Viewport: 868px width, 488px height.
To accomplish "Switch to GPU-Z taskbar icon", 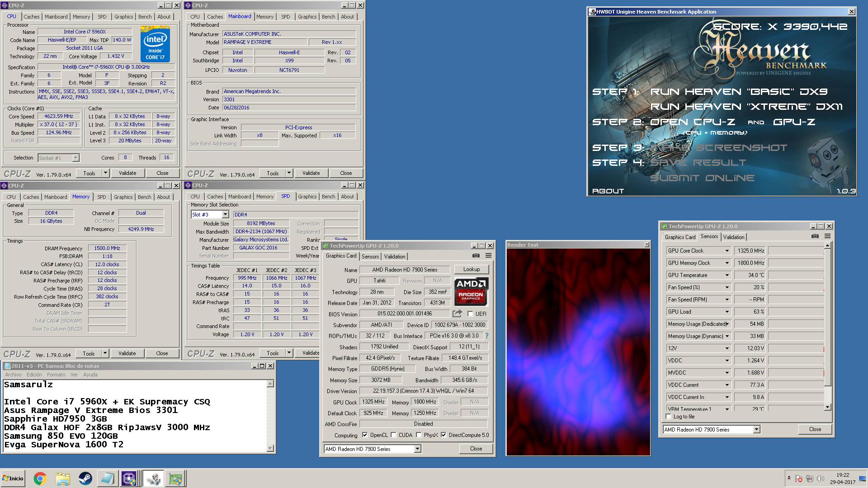I will coord(175,479).
